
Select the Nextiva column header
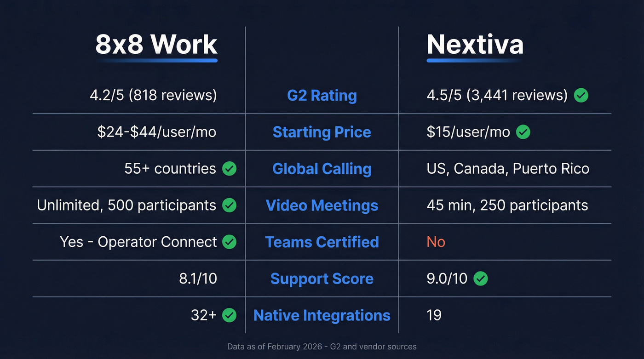point(475,44)
